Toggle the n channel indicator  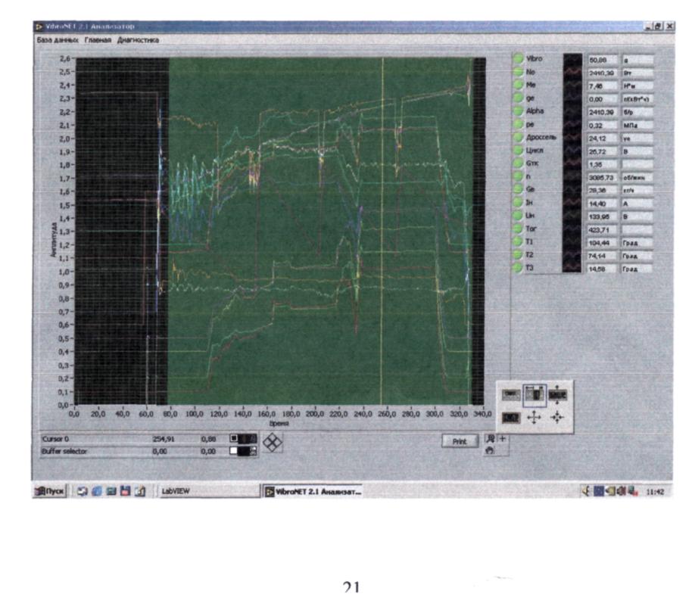click(x=518, y=176)
